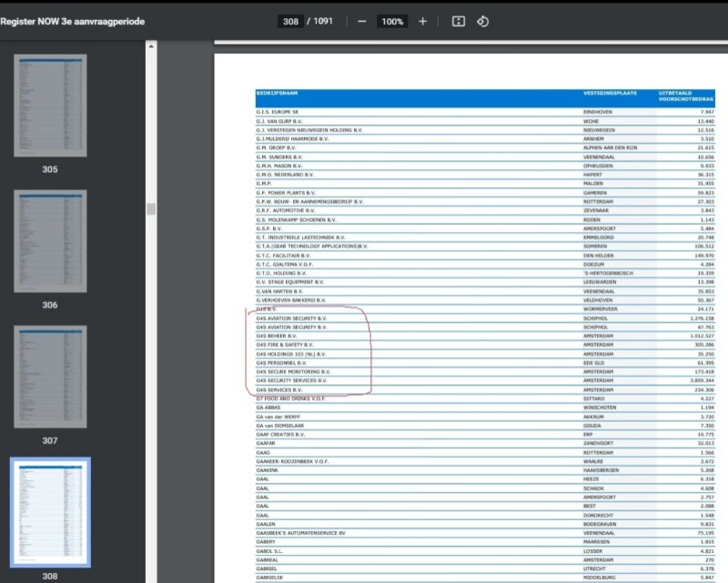The width and height of the screenshot is (728, 583).
Task: Click the row GABERY
Action: click(x=485, y=542)
